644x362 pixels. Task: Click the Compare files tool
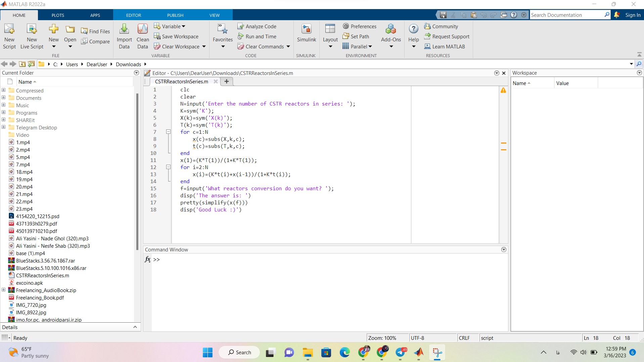[95, 41]
